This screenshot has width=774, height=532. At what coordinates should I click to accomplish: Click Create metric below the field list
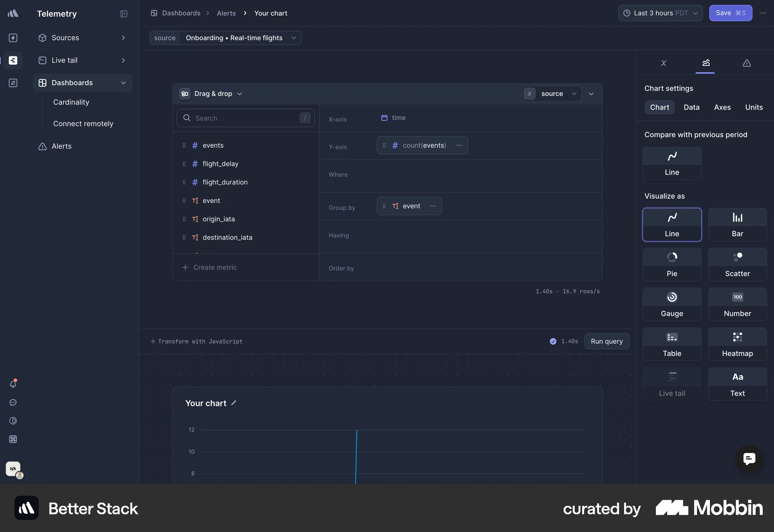click(210, 267)
